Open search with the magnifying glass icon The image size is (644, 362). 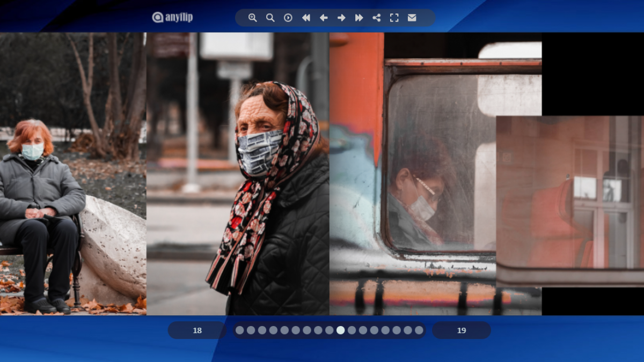click(x=270, y=18)
